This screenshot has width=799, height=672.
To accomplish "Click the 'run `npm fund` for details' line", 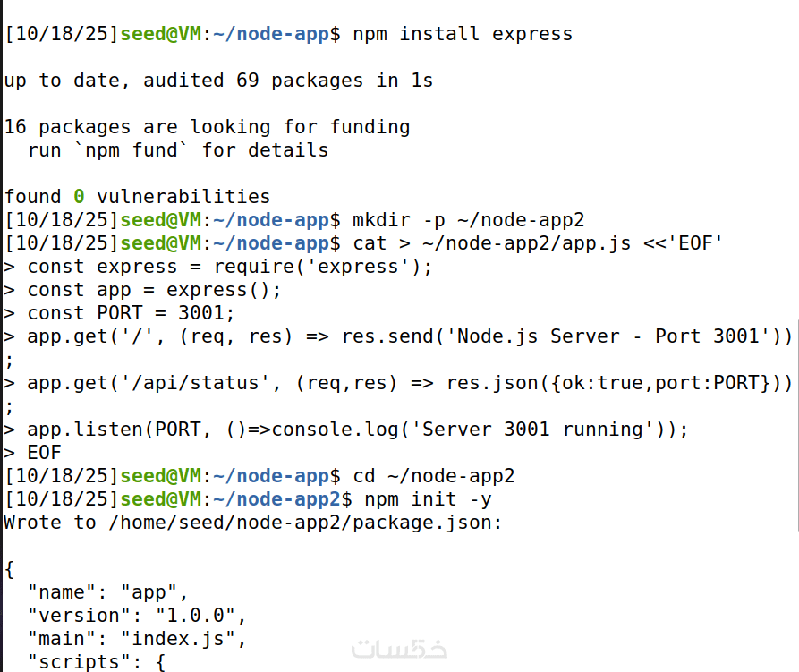I will [x=177, y=150].
